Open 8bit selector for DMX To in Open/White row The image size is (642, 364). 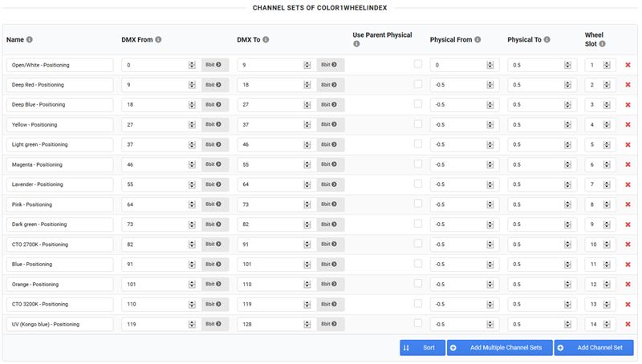point(331,65)
